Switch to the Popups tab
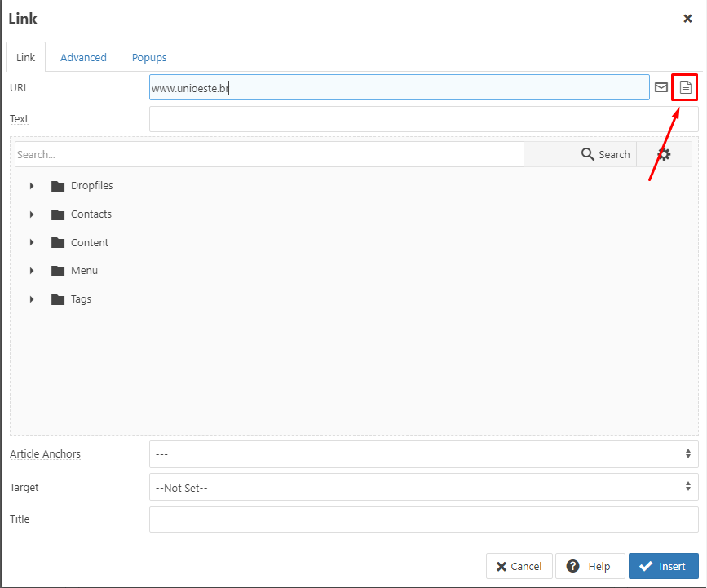Viewport: 707px width, 588px height. pyautogui.click(x=149, y=57)
